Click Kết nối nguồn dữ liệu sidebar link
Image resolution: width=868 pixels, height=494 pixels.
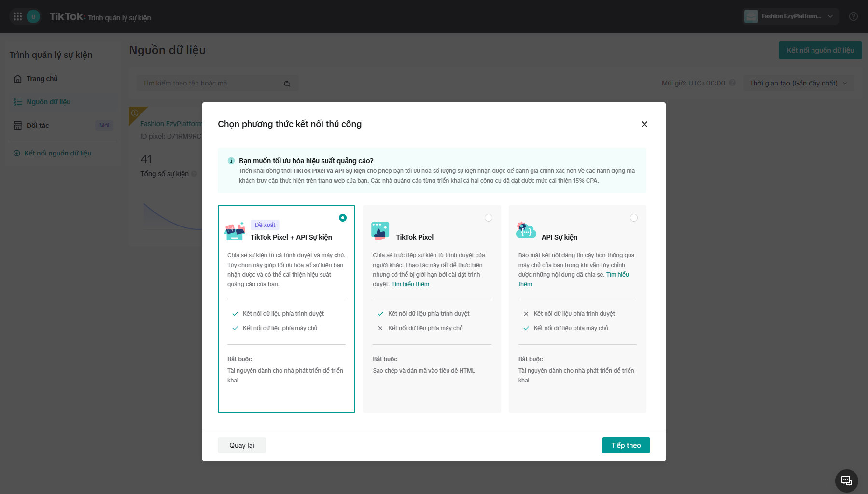pyautogui.click(x=58, y=153)
